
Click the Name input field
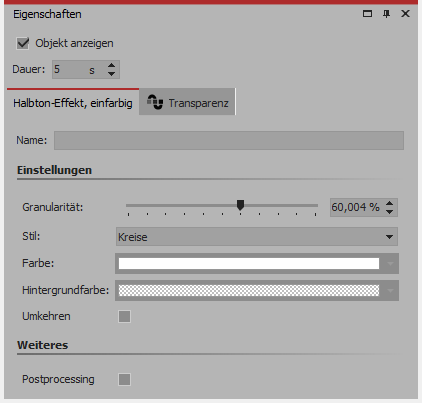pyautogui.click(x=229, y=140)
